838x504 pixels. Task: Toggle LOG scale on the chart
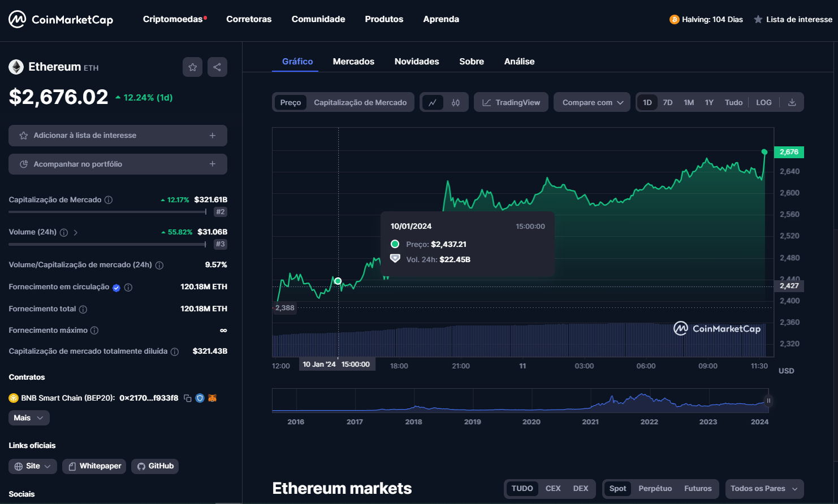pyautogui.click(x=764, y=102)
